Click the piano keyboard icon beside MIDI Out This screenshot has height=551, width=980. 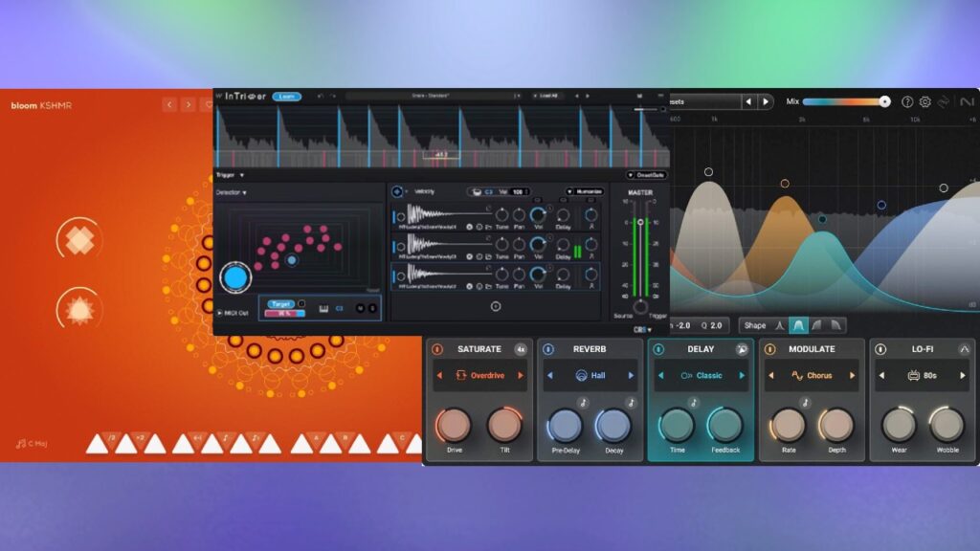[322, 308]
